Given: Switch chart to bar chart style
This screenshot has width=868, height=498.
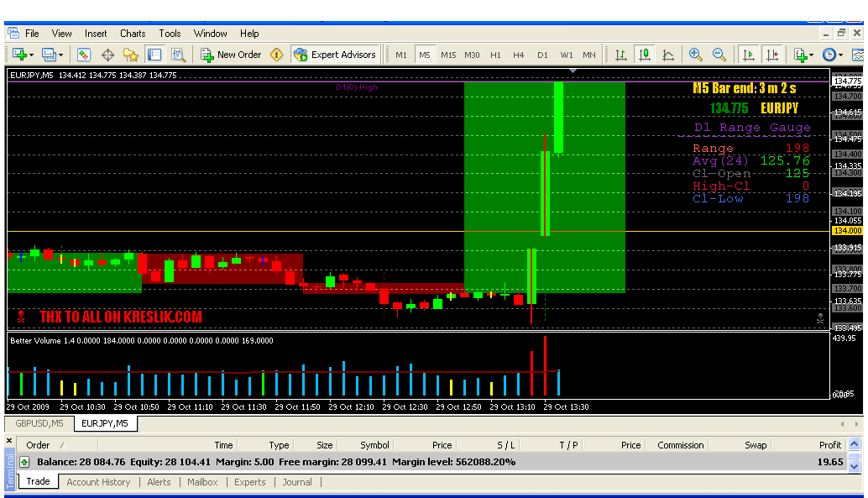Looking at the screenshot, I should pyautogui.click(x=621, y=55).
